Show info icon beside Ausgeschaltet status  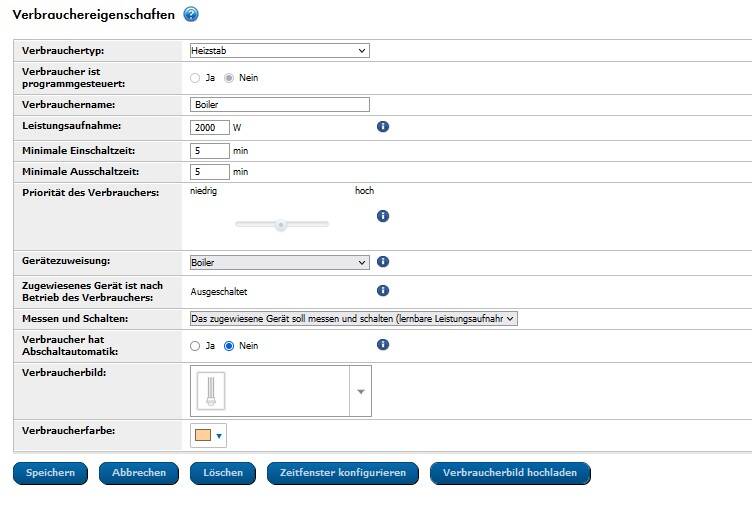(x=383, y=291)
